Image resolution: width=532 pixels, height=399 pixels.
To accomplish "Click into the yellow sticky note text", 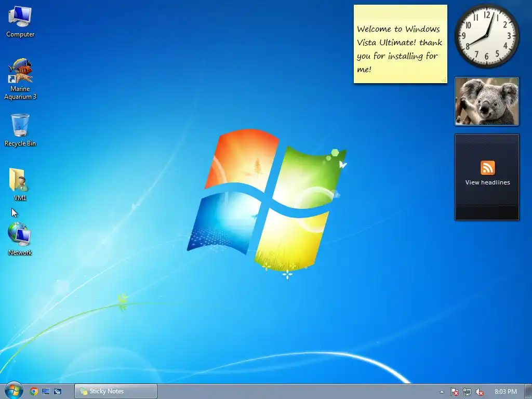I will [x=400, y=49].
